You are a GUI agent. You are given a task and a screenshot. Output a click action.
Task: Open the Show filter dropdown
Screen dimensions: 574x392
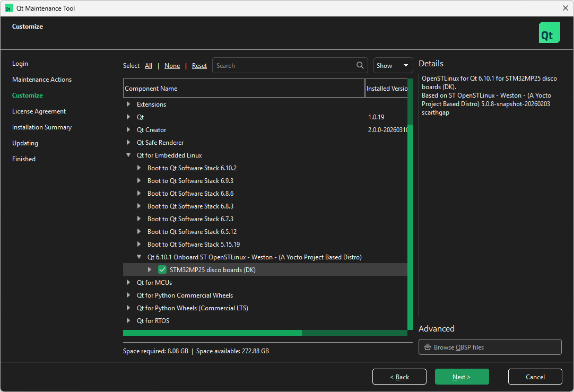[393, 65]
